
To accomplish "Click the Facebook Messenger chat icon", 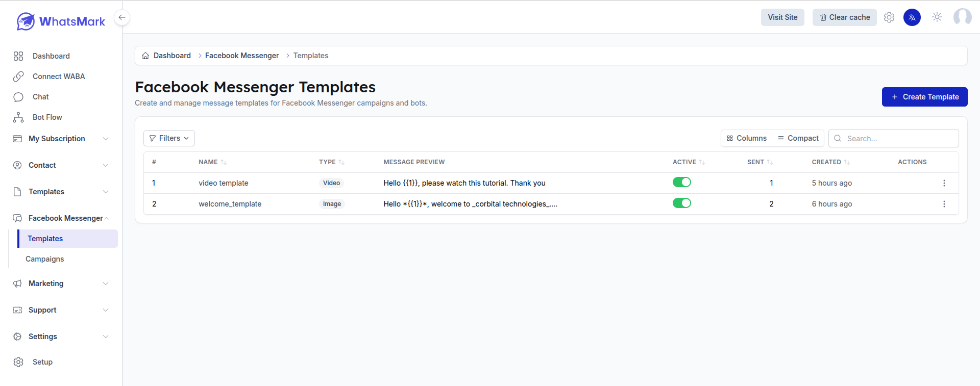I will 17,218.
